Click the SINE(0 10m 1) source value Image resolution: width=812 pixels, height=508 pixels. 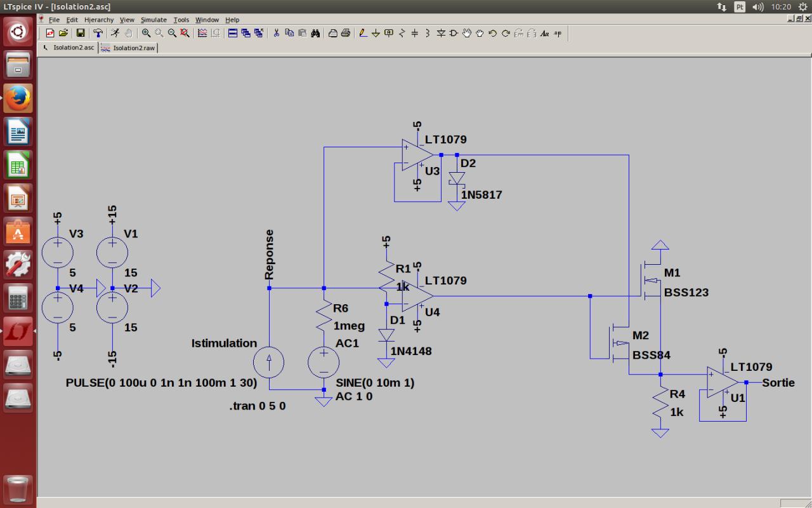pos(375,383)
